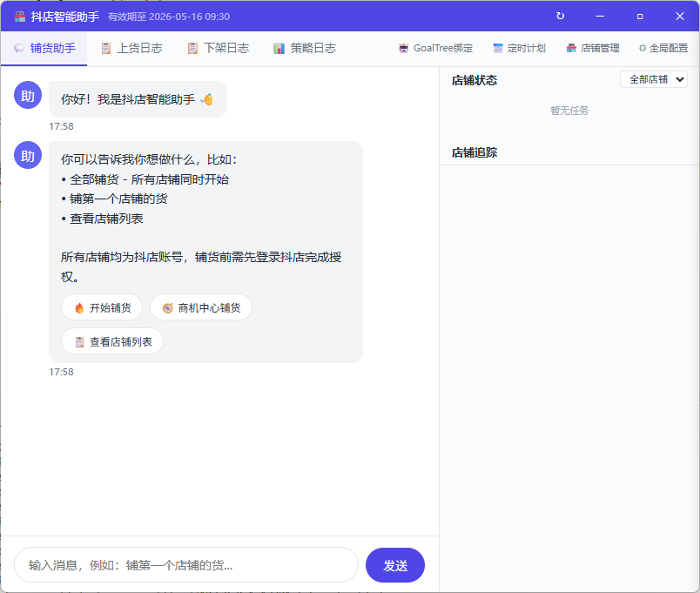Click the refresh icon in title bar
This screenshot has width=700, height=593.
click(x=561, y=16)
